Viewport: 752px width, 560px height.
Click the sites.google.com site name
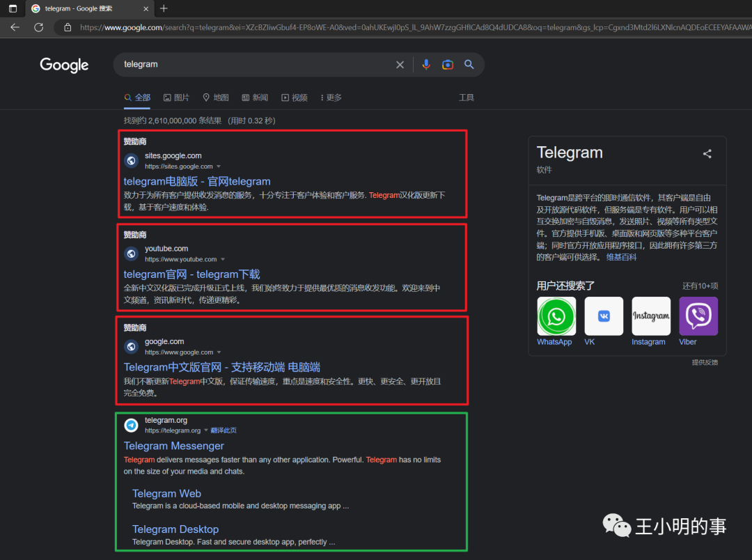click(x=173, y=155)
